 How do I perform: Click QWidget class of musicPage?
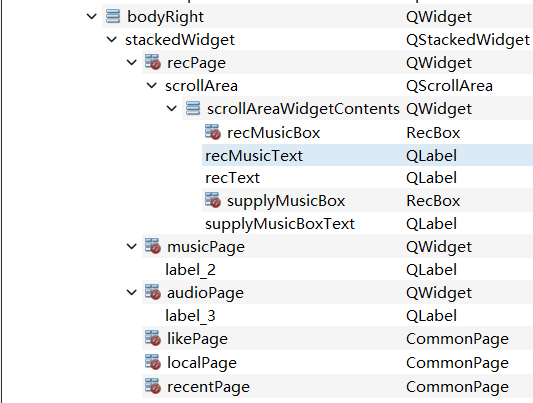(439, 247)
